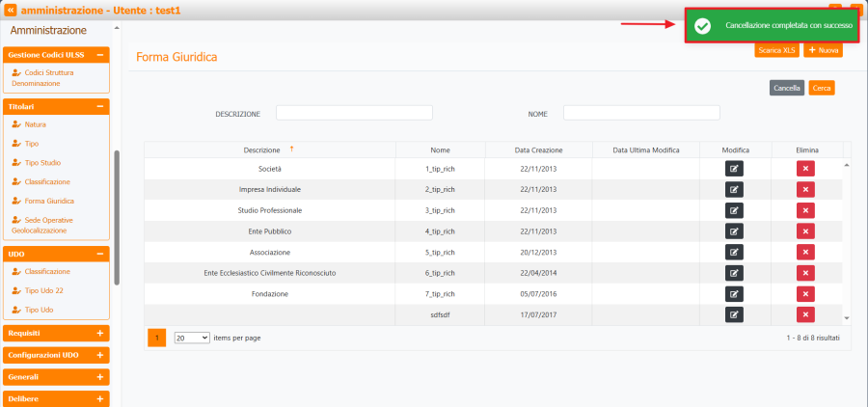Open Forma Giuridica in sidebar
The width and height of the screenshot is (868, 407).
[48, 201]
